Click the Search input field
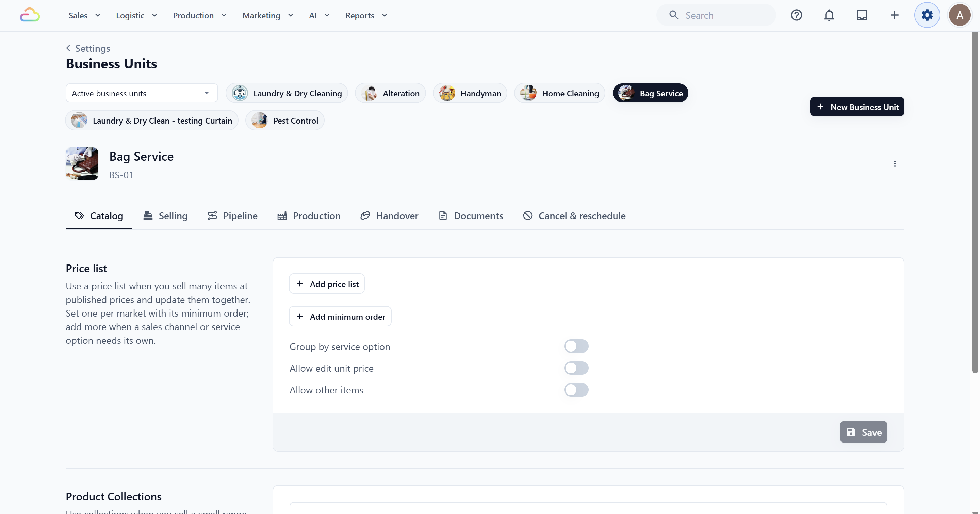980x514 pixels. [x=716, y=15]
